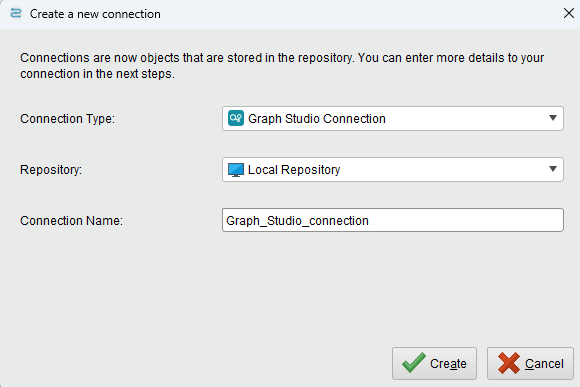
Task: Click the description text about repository connections
Action: 282,66
